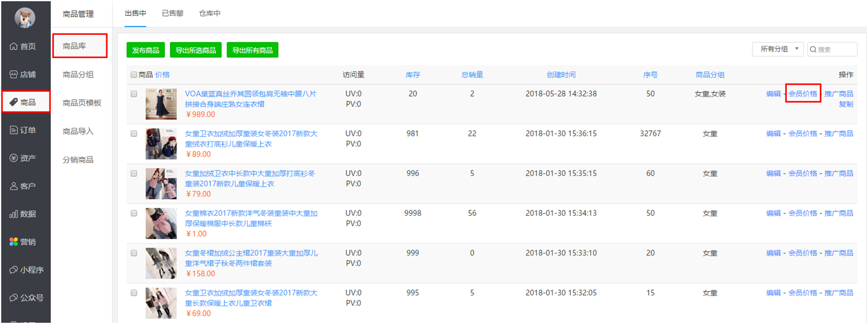Expand the 所有分组 group dropdown
Viewport: 868px width, 324px height.
778,50
